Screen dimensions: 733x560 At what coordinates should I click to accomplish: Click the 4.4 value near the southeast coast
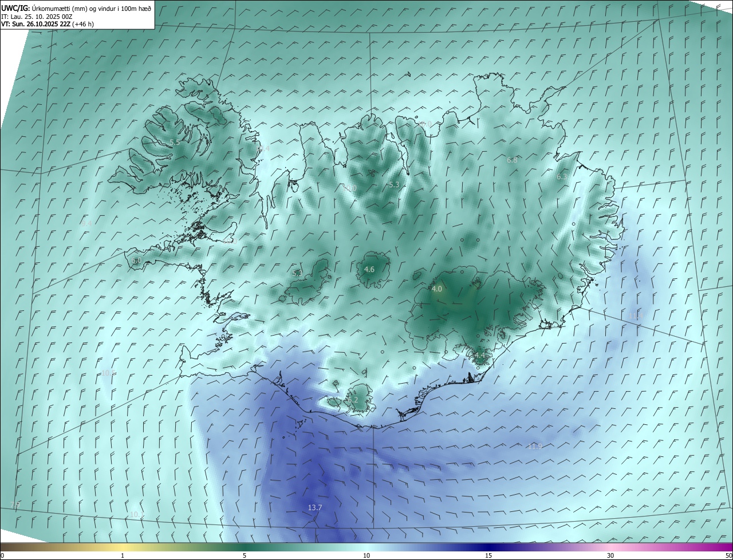[480, 356]
